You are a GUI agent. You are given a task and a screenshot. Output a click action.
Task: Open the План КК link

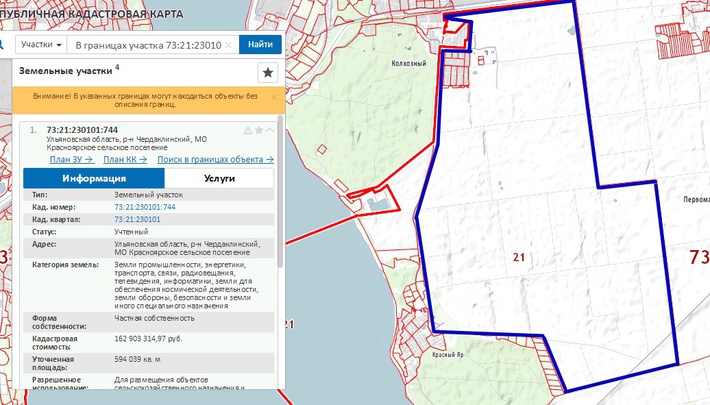[x=125, y=159]
